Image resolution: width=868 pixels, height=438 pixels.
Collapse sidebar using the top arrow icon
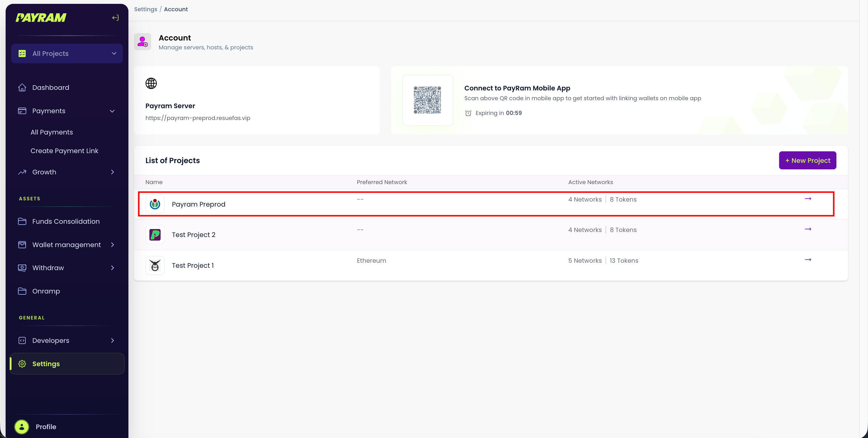click(115, 17)
